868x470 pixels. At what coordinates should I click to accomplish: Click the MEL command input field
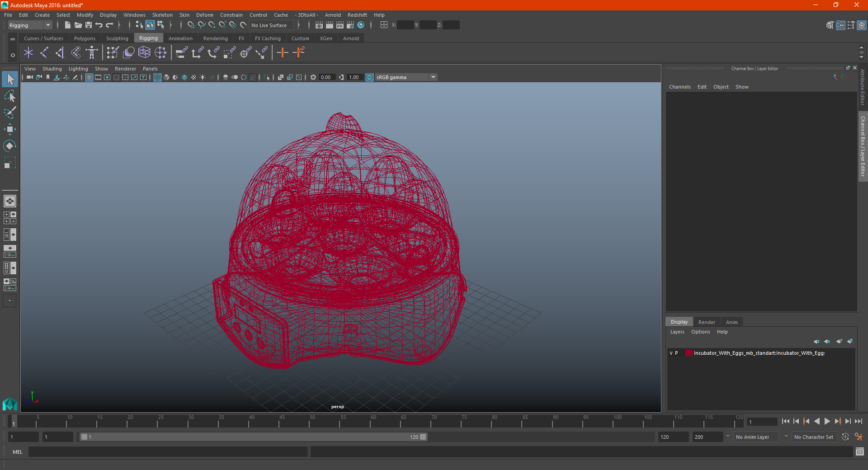coord(168,452)
